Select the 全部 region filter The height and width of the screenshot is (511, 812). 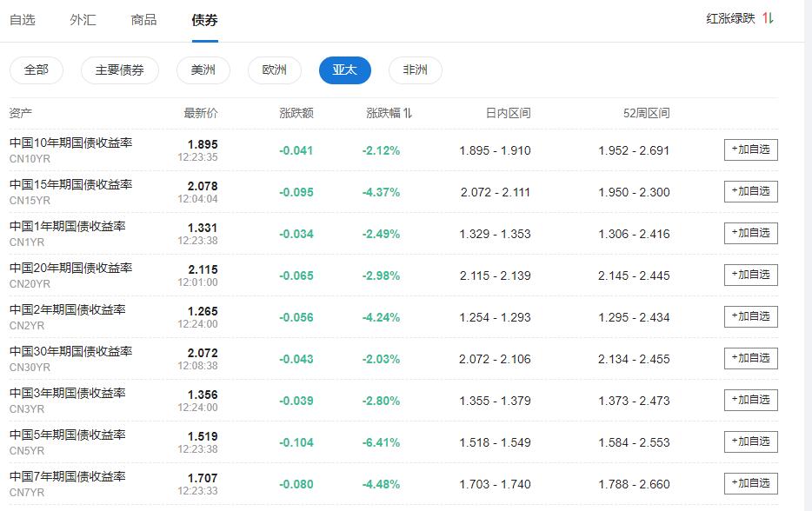37,70
